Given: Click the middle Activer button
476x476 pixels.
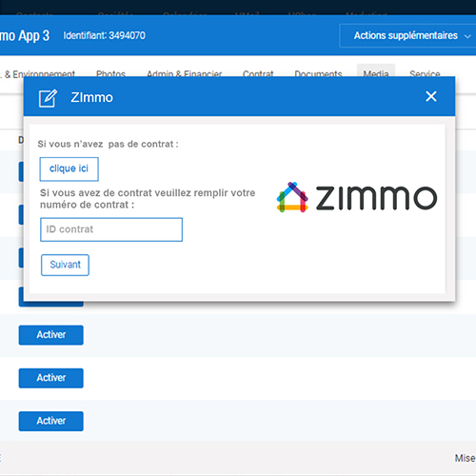Looking at the screenshot, I should 51,378.
